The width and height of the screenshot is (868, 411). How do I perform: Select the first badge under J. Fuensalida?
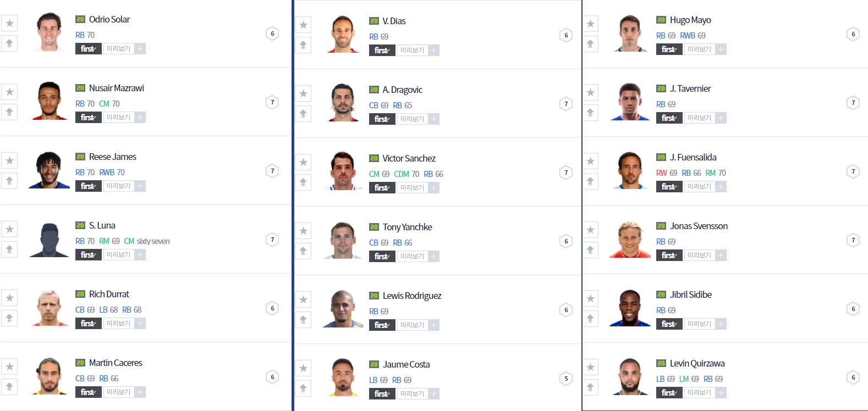click(669, 187)
